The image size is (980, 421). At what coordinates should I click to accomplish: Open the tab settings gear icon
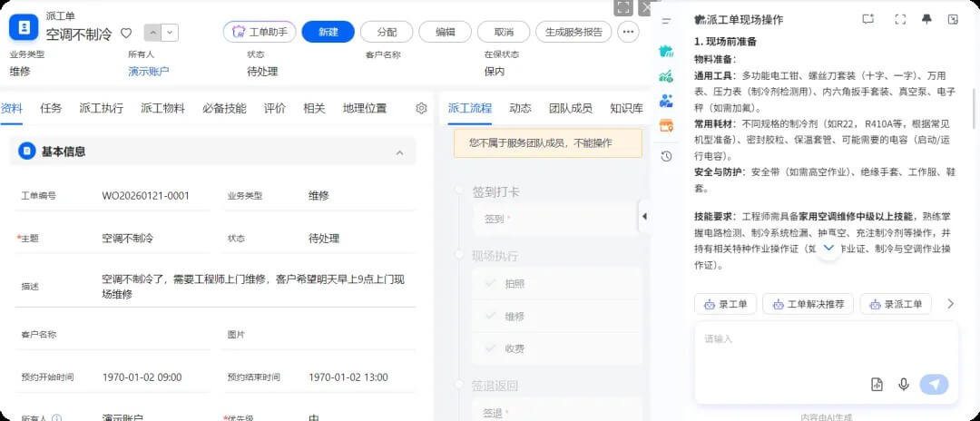(x=421, y=108)
